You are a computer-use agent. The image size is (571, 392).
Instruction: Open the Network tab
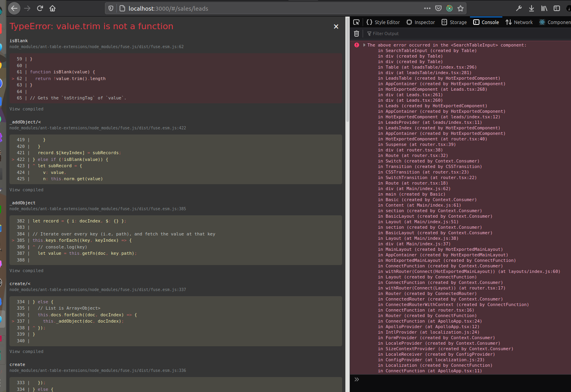[519, 22]
